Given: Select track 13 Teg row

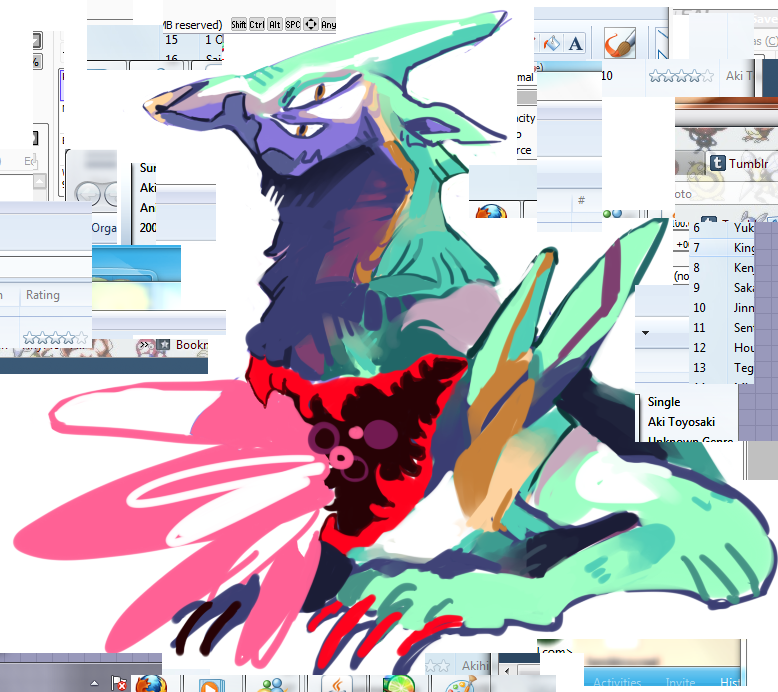Looking at the screenshot, I should pyautogui.click(x=722, y=368).
